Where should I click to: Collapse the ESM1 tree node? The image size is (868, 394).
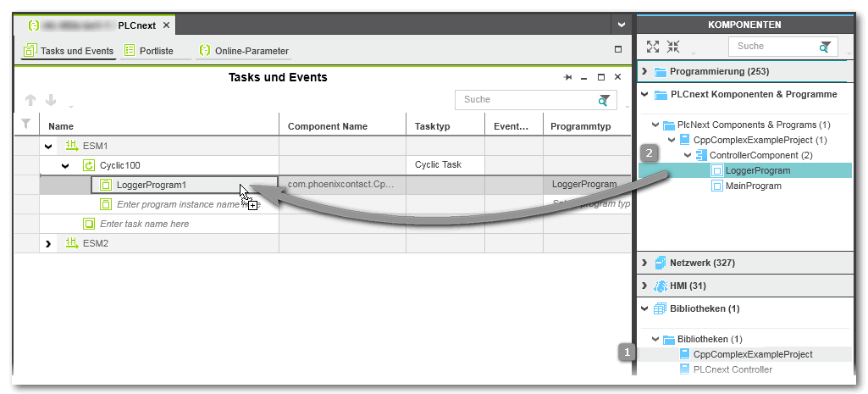click(x=48, y=146)
